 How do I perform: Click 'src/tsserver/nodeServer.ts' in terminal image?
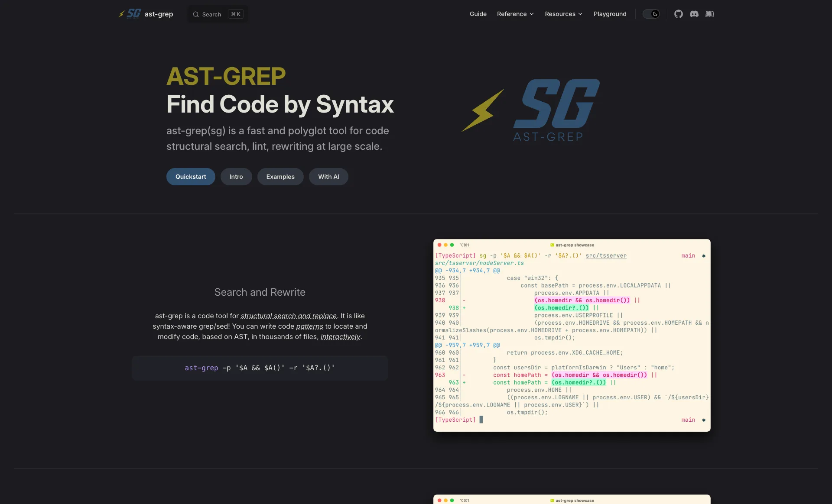(x=479, y=263)
